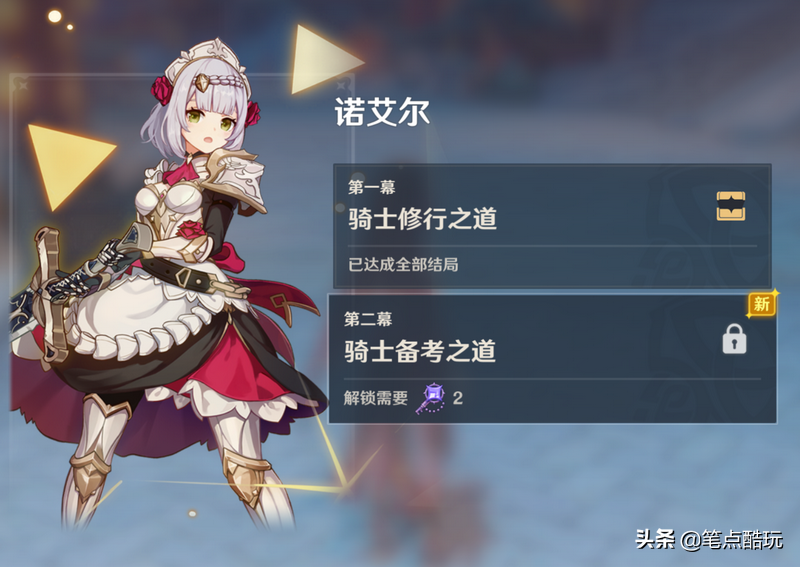The height and width of the screenshot is (567, 800).
Task: Click the glowing constellation line vertex near Noelle's feet
Action: tap(345, 487)
